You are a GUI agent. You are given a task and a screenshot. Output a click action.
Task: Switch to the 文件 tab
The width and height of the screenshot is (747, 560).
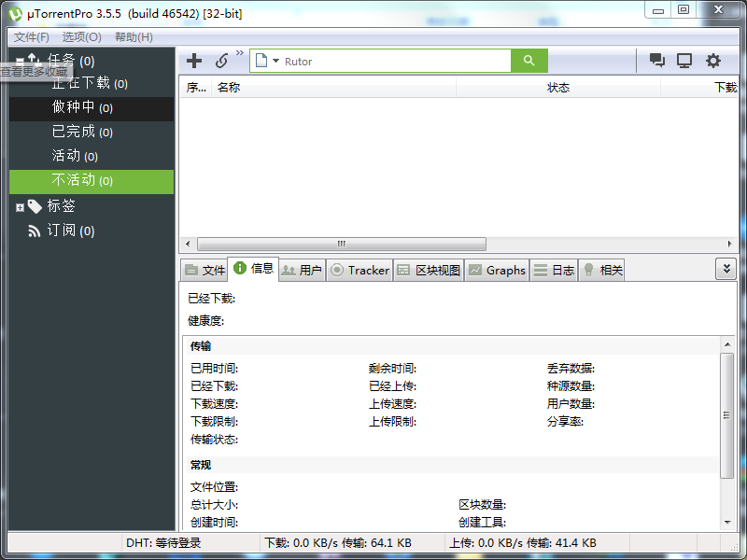pos(204,271)
